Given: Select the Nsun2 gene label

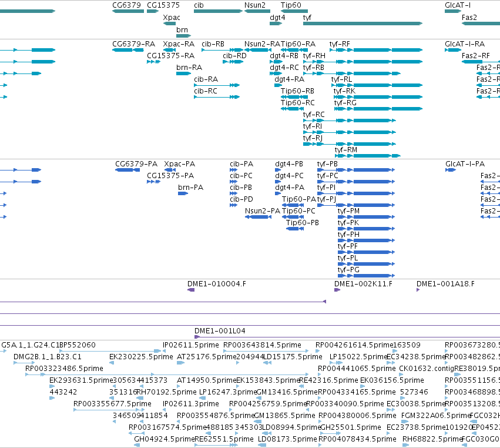Looking at the screenshot, I should coord(255,5).
